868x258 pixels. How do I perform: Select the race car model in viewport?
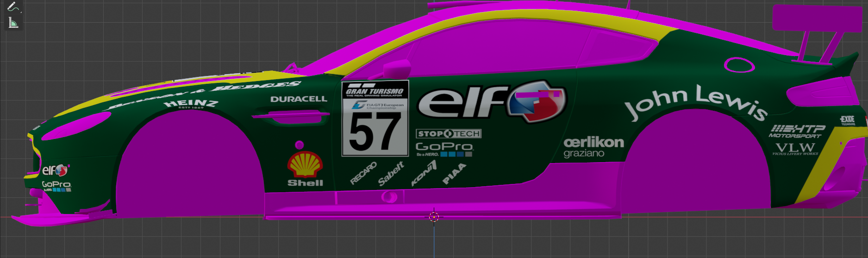point(440,113)
